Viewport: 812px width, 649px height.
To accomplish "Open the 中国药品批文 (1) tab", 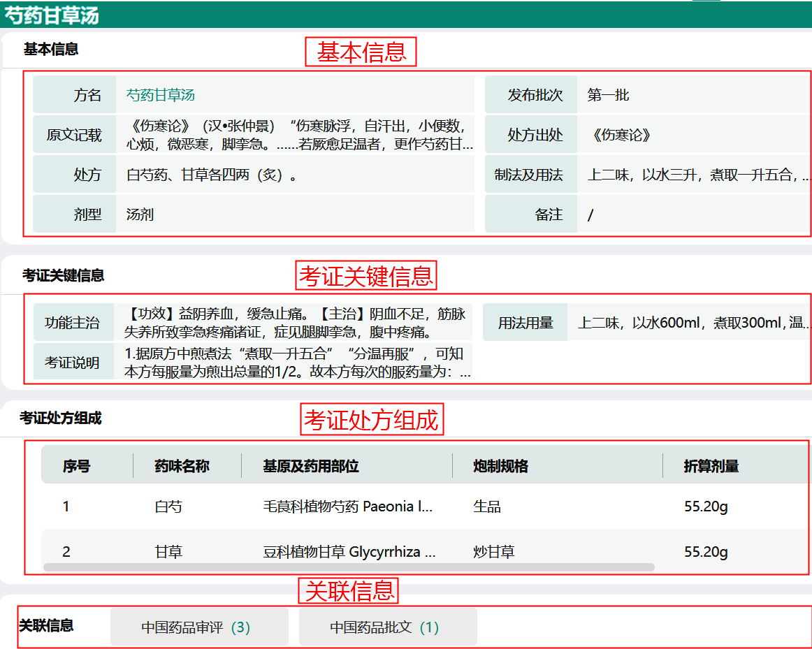I will click(385, 627).
